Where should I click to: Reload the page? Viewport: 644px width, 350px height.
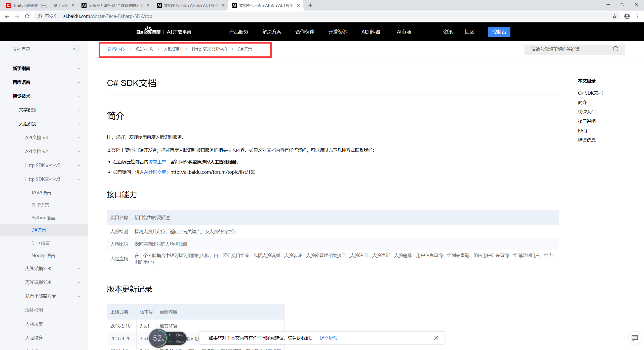point(27,16)
